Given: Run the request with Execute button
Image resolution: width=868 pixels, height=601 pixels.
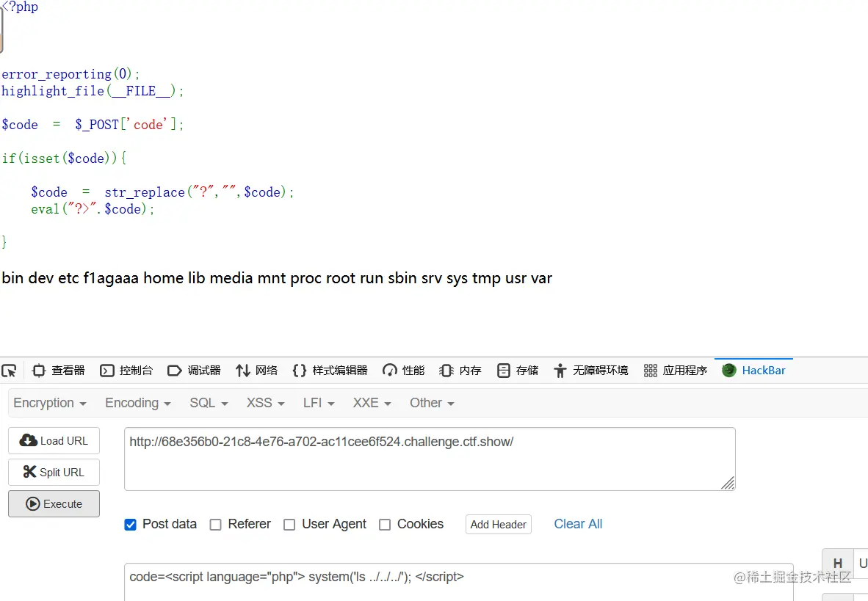Looking at the screenshot, I should 54,504.
